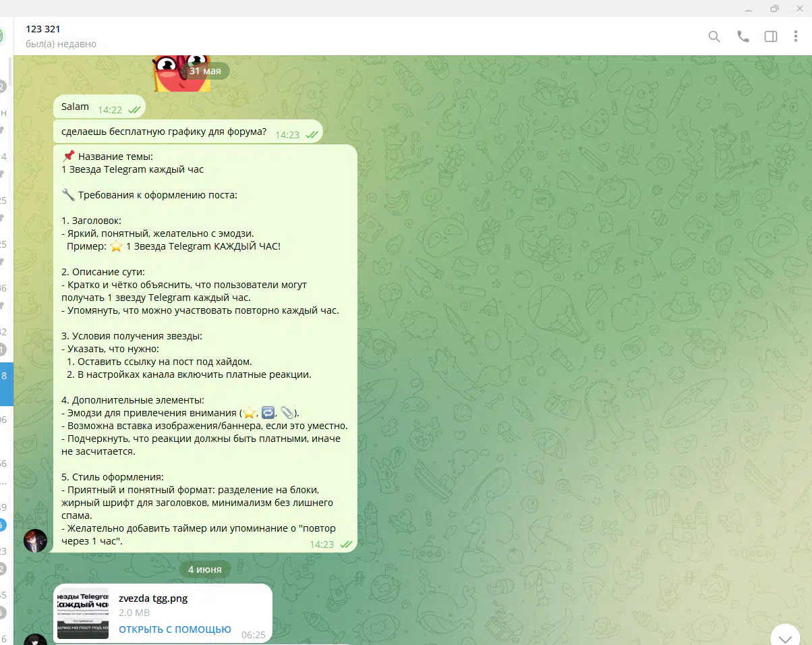
Task: Select the Salam message bubble
Action: [99, 107]
